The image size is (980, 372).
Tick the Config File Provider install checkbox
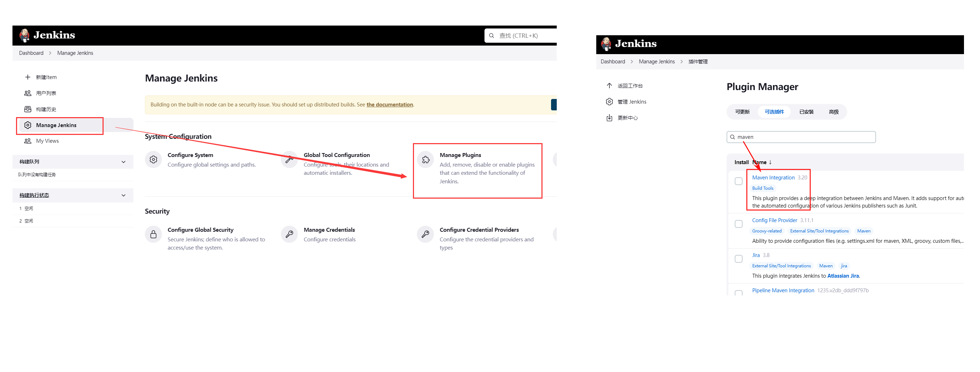point(739,224)
